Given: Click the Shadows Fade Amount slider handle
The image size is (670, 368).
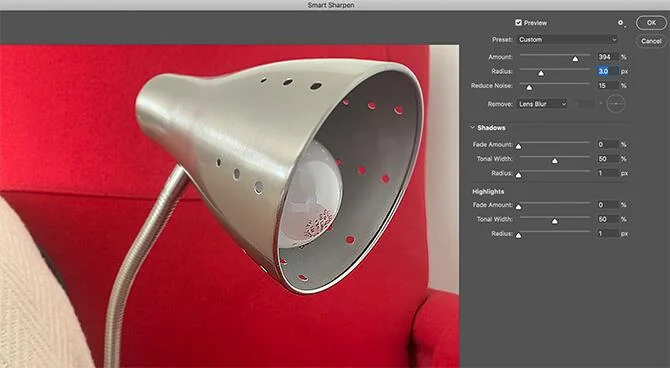Looking at the screenshot, I should [518, 147].
